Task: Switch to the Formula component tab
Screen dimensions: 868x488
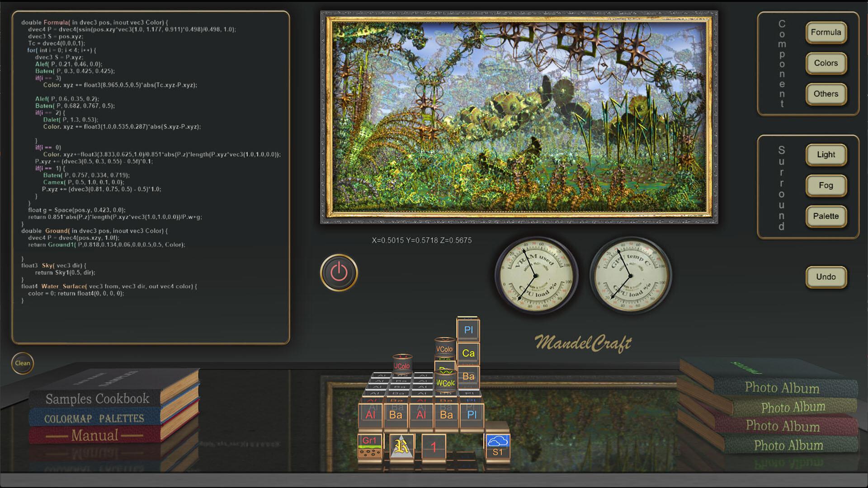Action: coord(826,33)
